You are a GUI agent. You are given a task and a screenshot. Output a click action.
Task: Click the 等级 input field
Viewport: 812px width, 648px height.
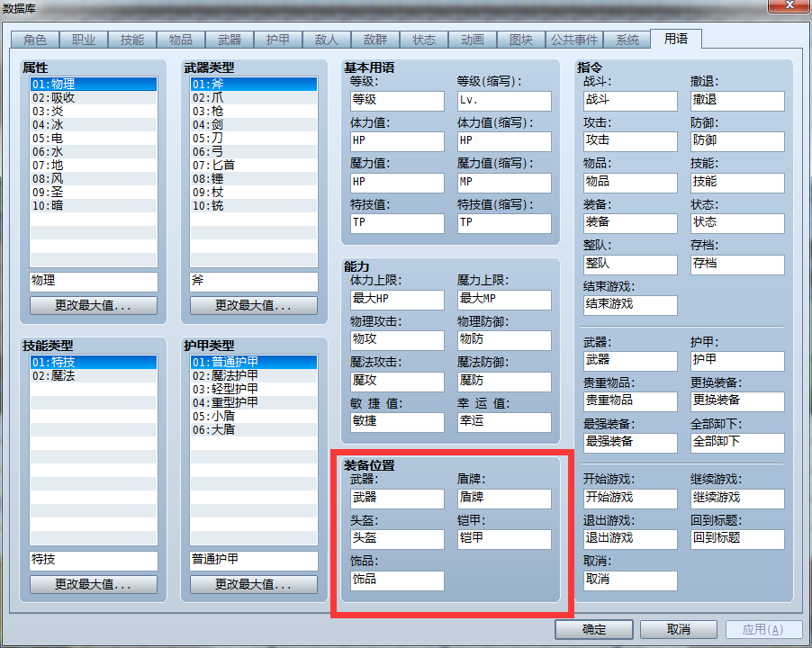click(397, 101)
